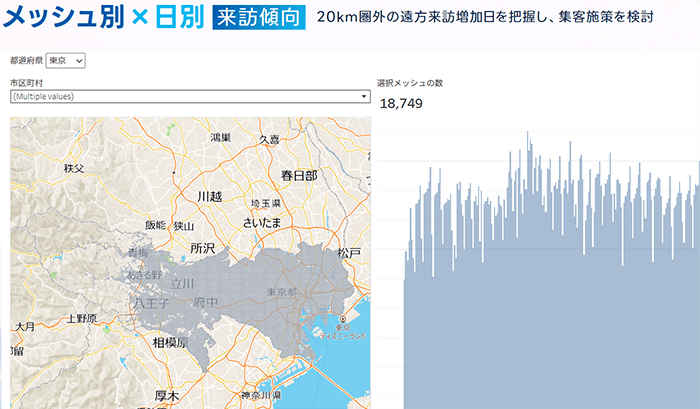Viewport: 700px width, 409px height.
Task: Click 東京都 prefecture label on the map
Action: (x=282, y=292)
